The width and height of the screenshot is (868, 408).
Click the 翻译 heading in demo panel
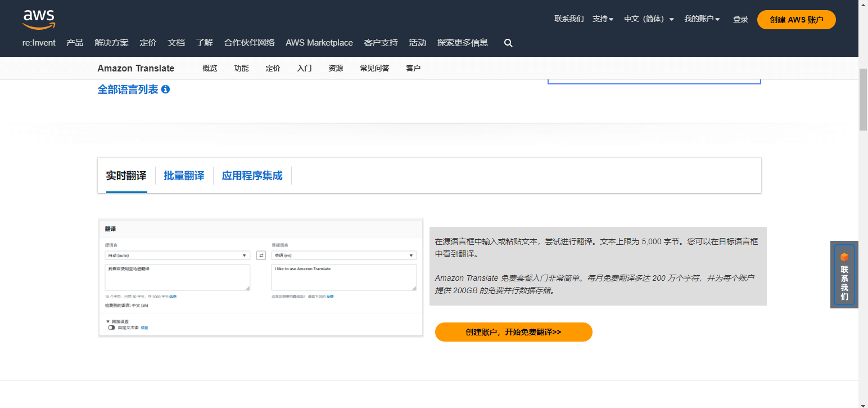110,229
